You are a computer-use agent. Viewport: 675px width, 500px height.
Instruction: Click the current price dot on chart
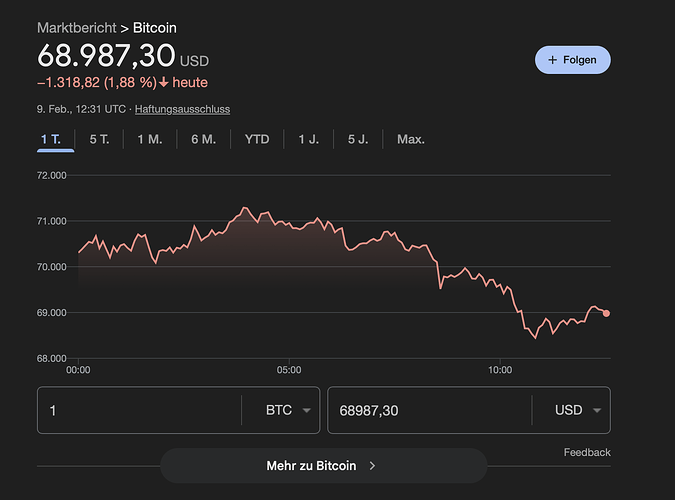[x=606, y=313]
